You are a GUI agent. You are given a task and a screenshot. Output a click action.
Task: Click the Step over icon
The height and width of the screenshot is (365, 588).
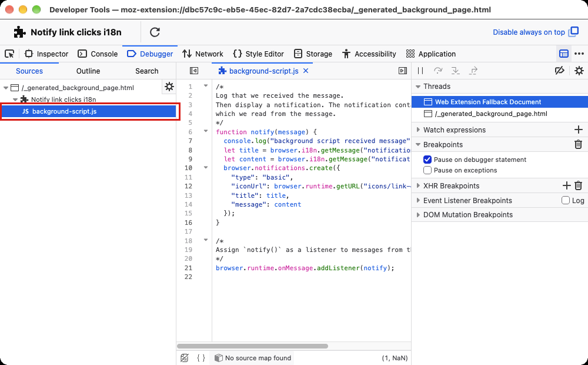pyautogui.click(x=437, y=71)
